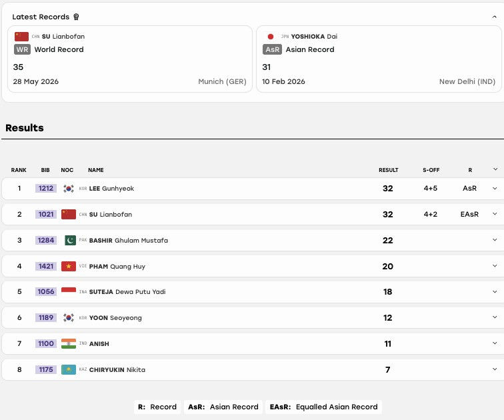This screenshot has height=420, width=504.
Task: Click the China flag in World Record card
Action: coord(21,36)
